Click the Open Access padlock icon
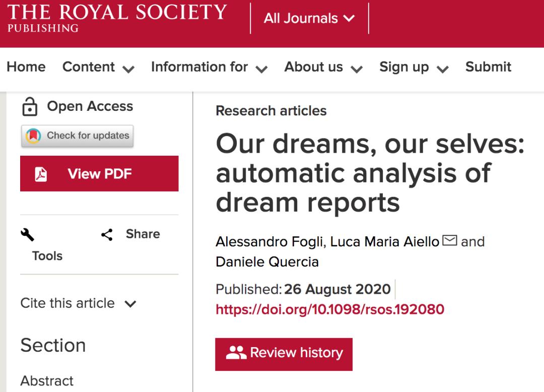 click(x=30, y=106)
